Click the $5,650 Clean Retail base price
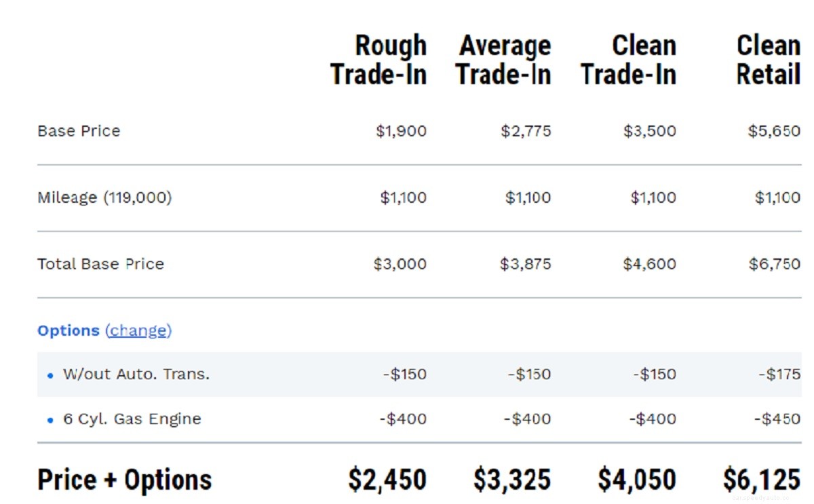This screenshot has width=814, height=504. pyautogui.click(x=774, y=131)
